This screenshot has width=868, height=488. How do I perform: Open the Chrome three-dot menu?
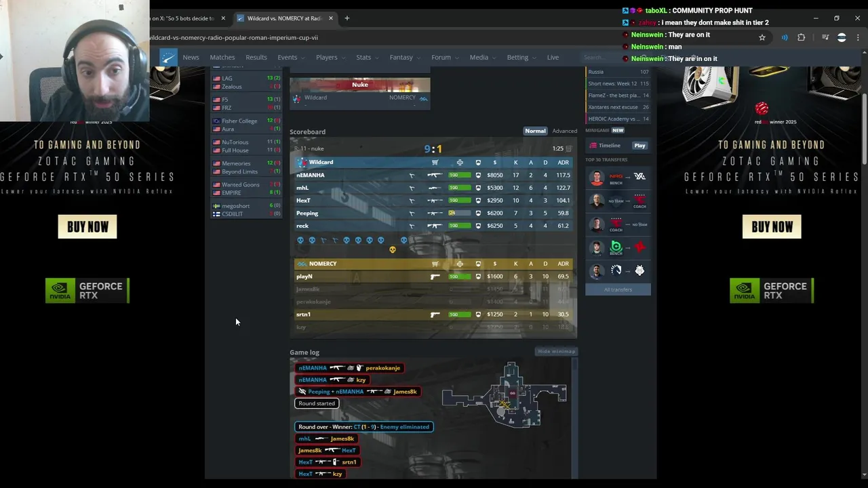[857, 38]
